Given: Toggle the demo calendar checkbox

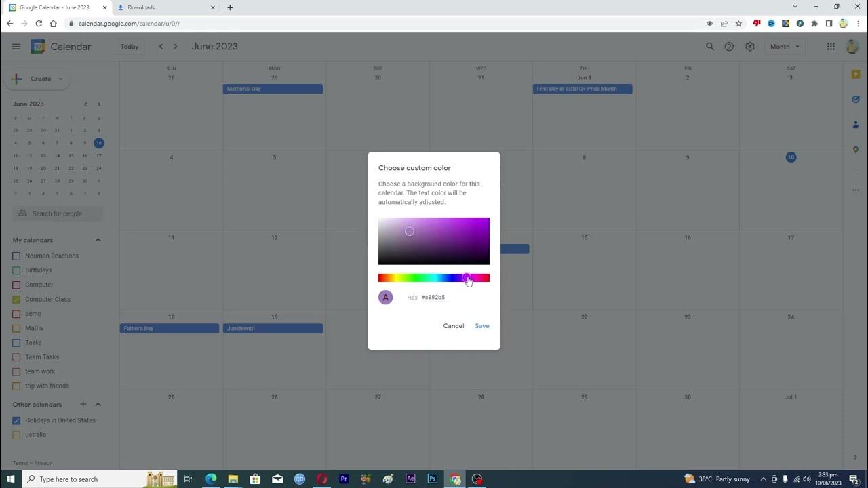Looking at the screenshot, I should (16, 314).
